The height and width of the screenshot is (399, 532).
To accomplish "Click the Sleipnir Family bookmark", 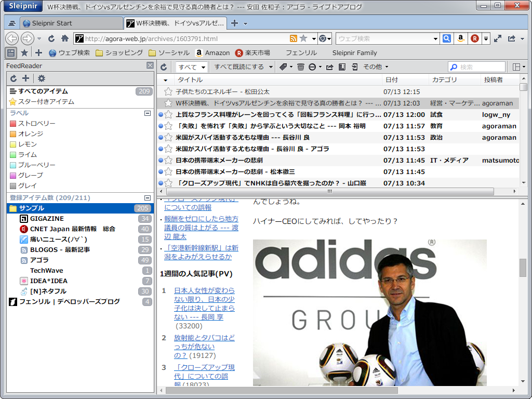I will (x=354, y=52).
